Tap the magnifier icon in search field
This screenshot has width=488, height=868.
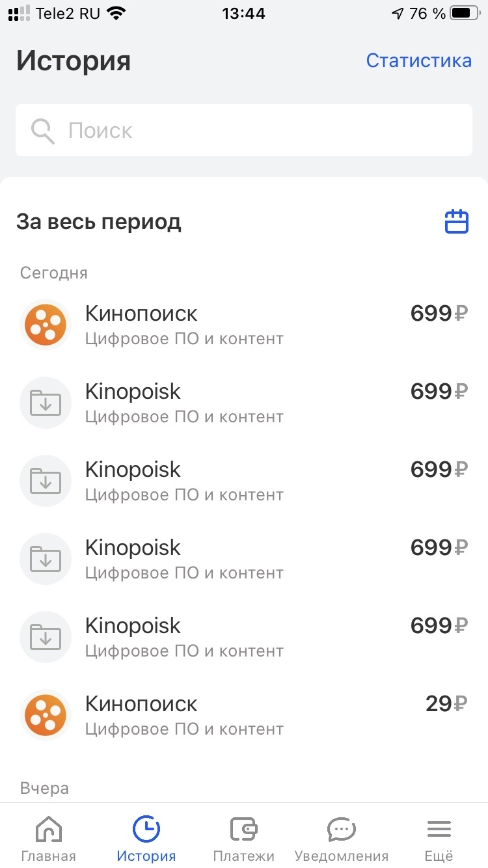[x=43, y=131]
